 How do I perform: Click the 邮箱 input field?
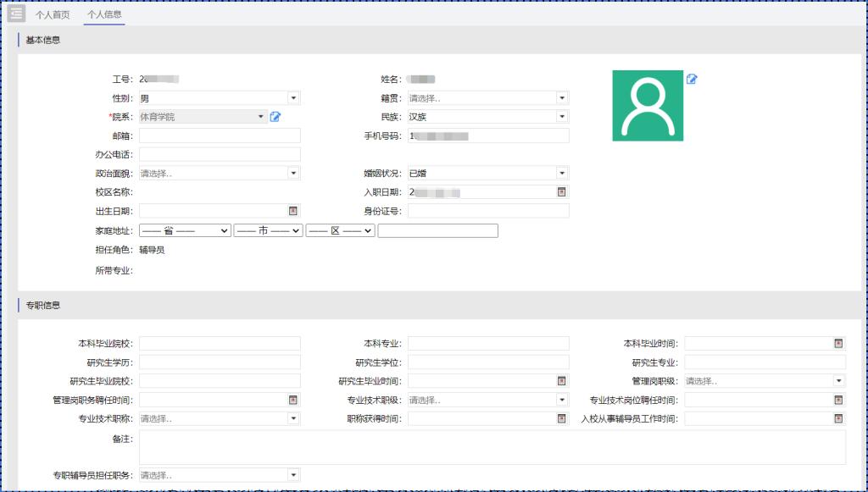click(220, 135)
